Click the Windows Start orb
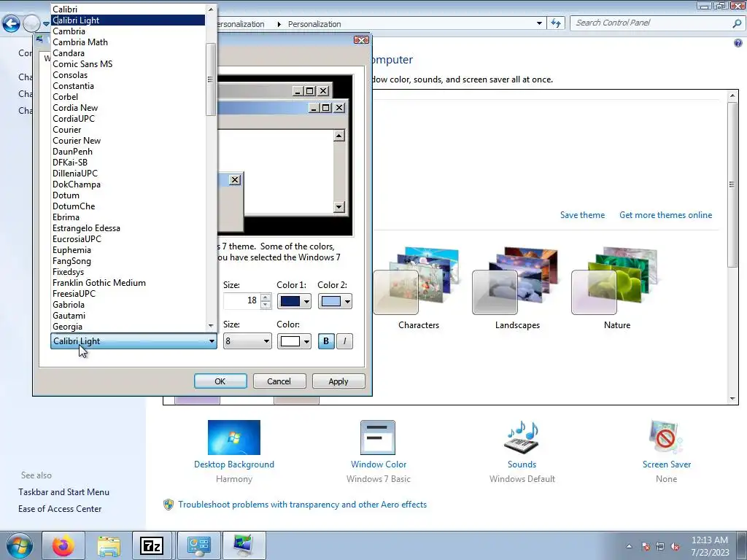This screenshot has height=560, width=747. [x=20, y=545]
